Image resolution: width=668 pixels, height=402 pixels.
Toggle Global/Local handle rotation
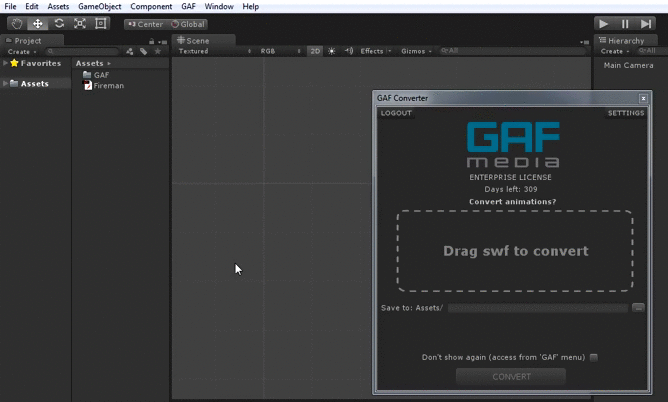coord(188,24)
